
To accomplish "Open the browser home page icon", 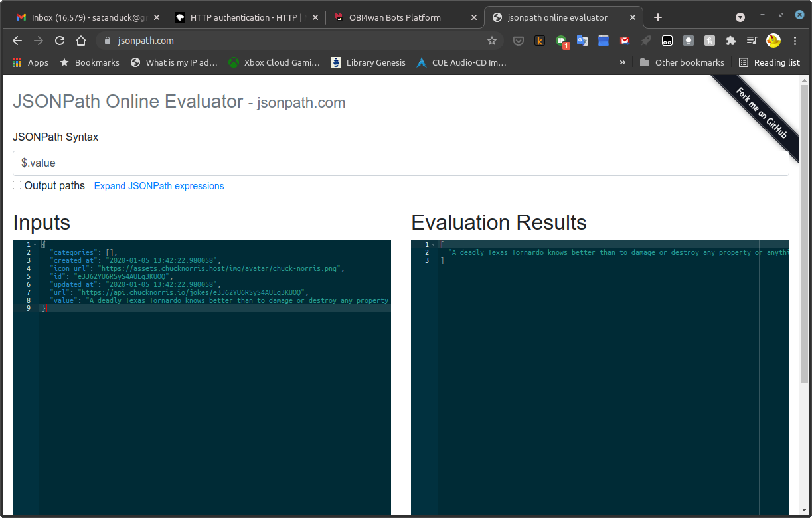I will pyautogui.click(x=81, y=41).
